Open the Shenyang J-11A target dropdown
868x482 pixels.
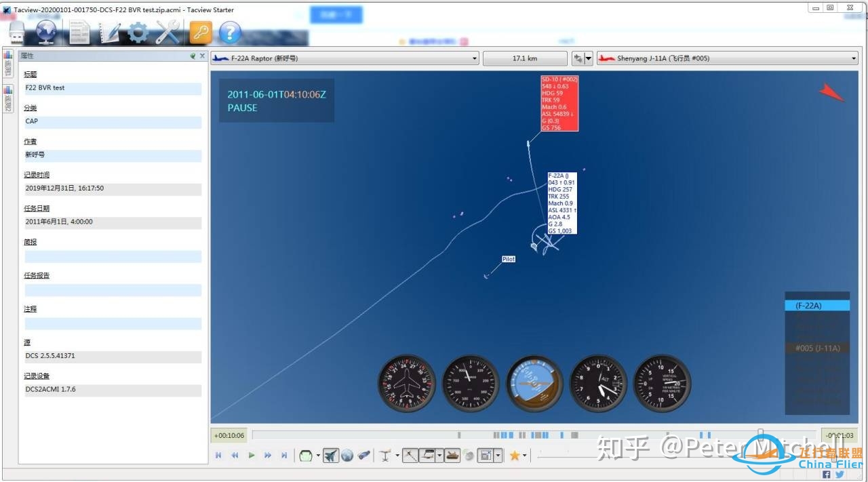pyautogui.click(x=727, y=58)
